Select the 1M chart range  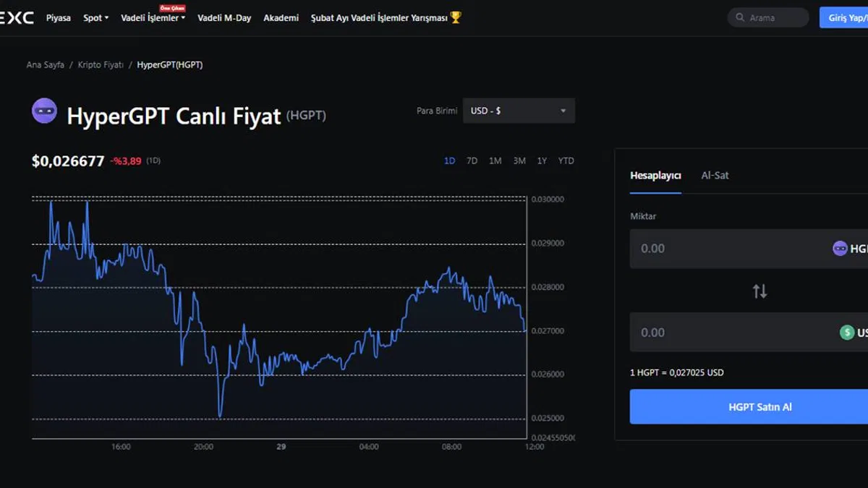pos(495,161)
